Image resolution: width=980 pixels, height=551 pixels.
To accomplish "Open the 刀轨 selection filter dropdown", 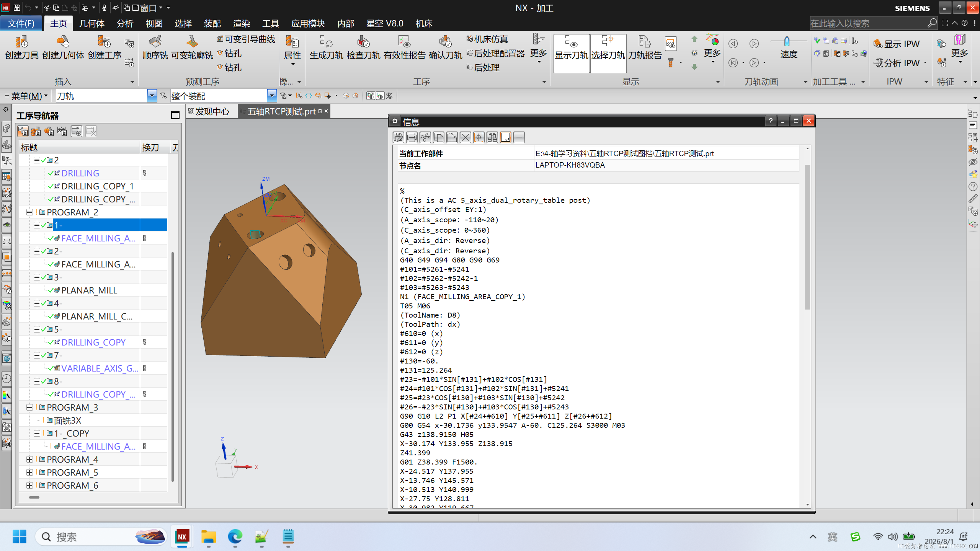I will [x=152, y=96].
